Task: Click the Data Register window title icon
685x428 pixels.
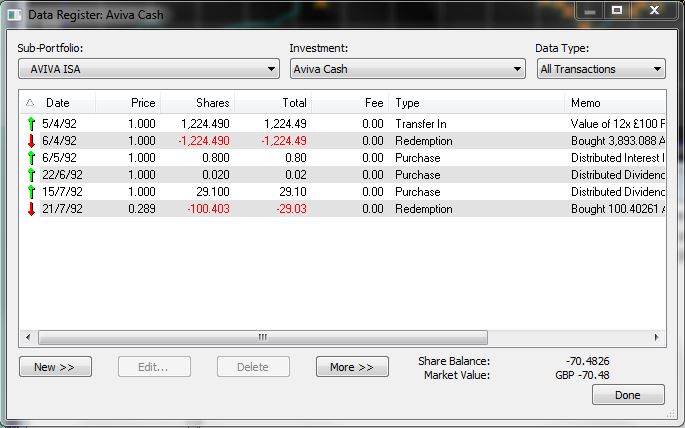Action: [14, 15]
